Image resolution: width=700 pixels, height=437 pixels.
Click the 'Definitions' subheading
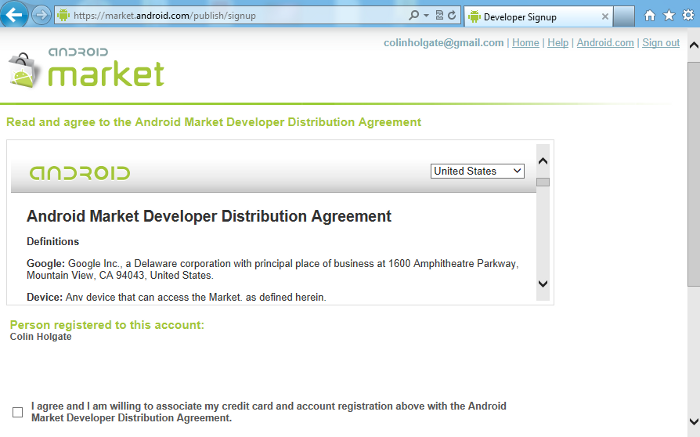[53, 241]
